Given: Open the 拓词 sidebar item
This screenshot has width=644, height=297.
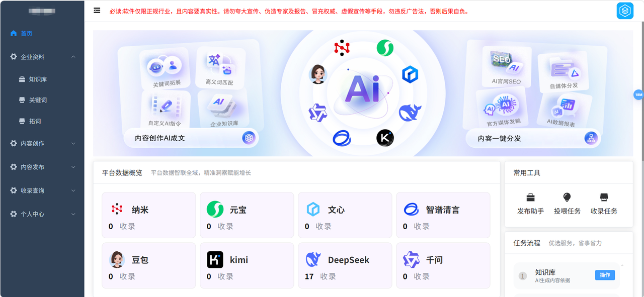Looking at the screenshot, I should (42, 121).
